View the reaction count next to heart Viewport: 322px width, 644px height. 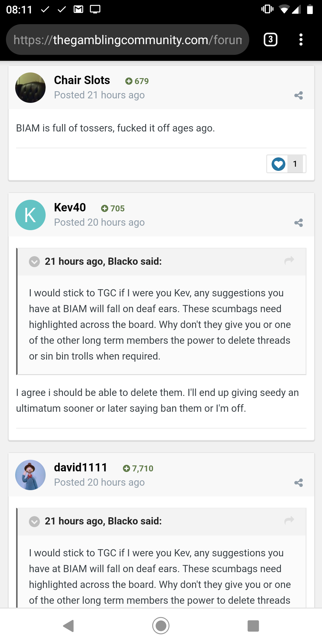(x=295, y=164)
